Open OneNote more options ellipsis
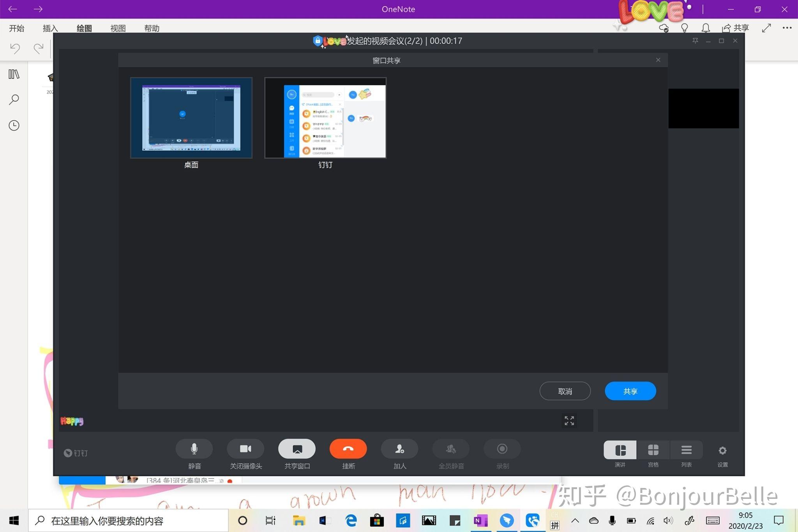Screen dimensions: 798x532 click(x=787, y=28)
